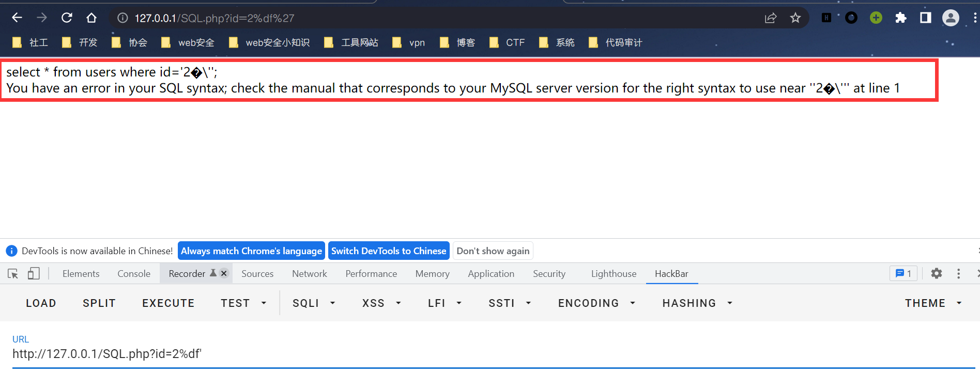Open the profile avatar menu
The width and height of the screenshot is (980, 373).
(x=951, y=18)
